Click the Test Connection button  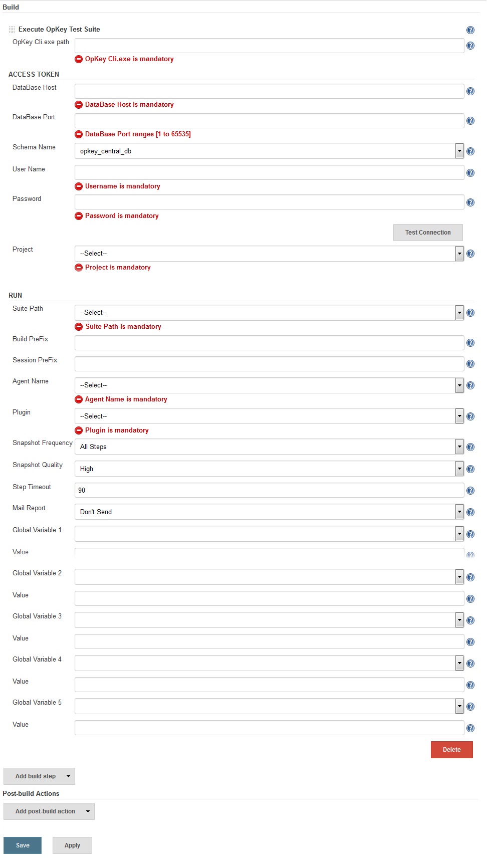pos(428,233)
